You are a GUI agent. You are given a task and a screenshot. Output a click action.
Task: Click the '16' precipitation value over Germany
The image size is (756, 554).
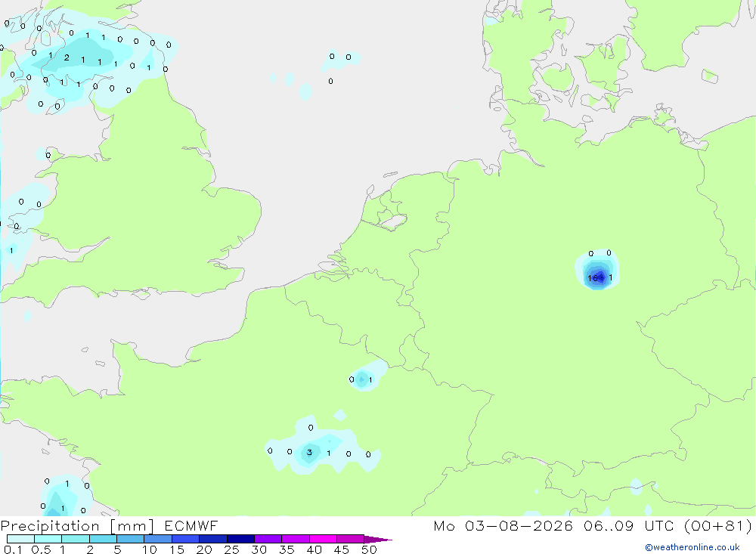click(593, 278)
